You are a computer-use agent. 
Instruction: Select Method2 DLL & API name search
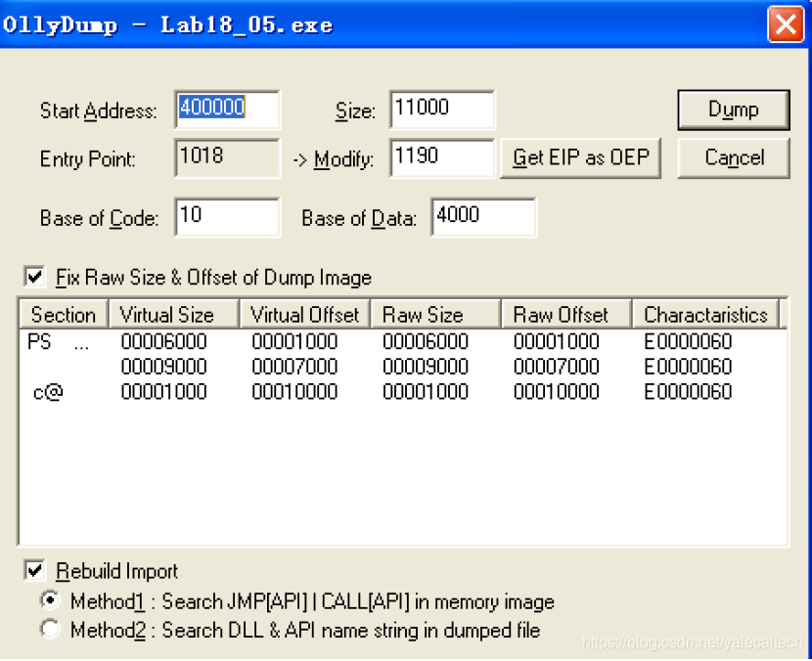click(50, 630)
